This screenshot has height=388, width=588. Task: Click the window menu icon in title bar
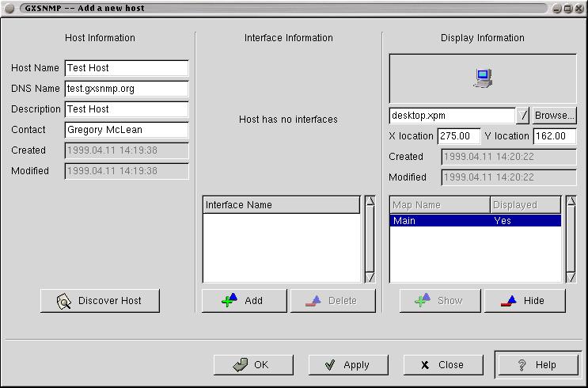[x=11, y=8]
